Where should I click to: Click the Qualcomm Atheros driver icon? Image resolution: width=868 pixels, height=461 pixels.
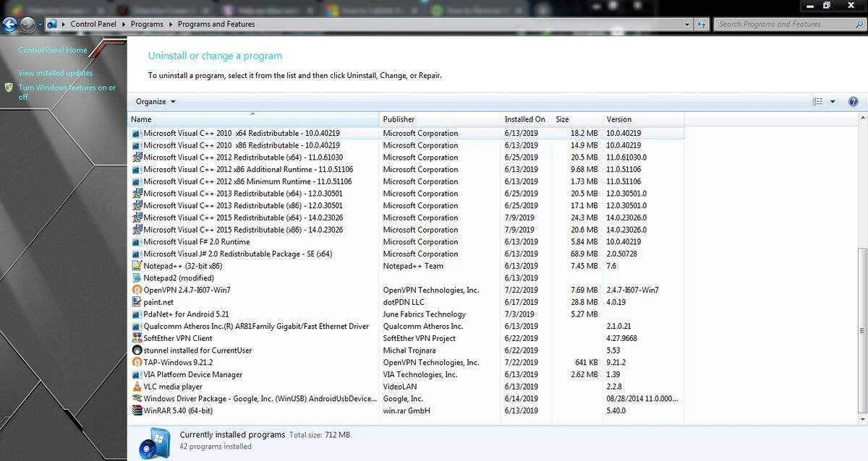coord(137,327)
